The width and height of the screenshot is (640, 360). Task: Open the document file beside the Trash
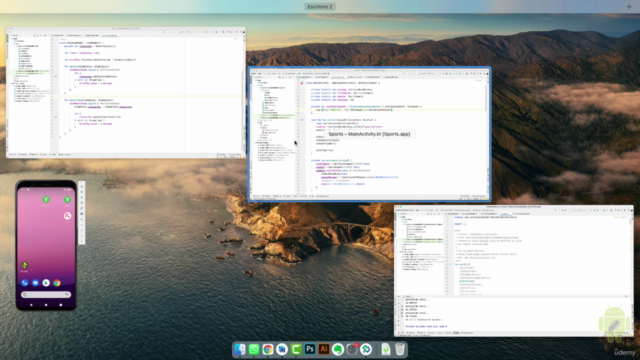point(386,349)
